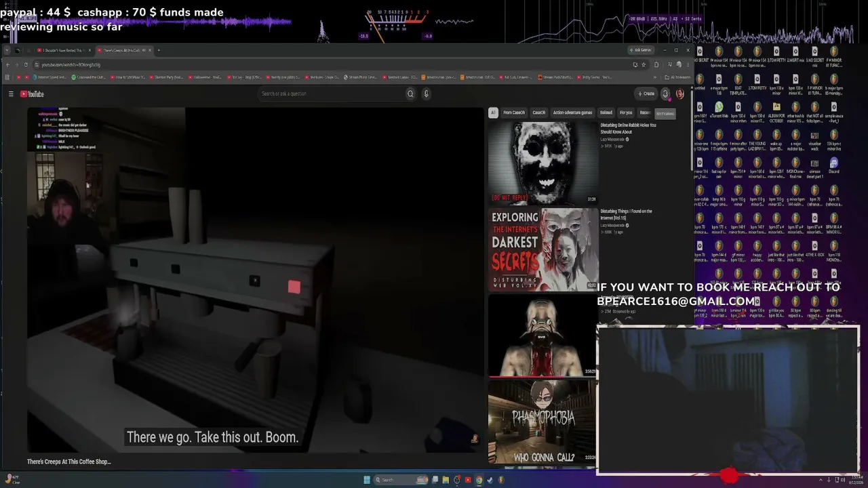Screen dimensions: 868x488
Task: Select the uTorrent Web desktop icon
Action: [719, 110]
